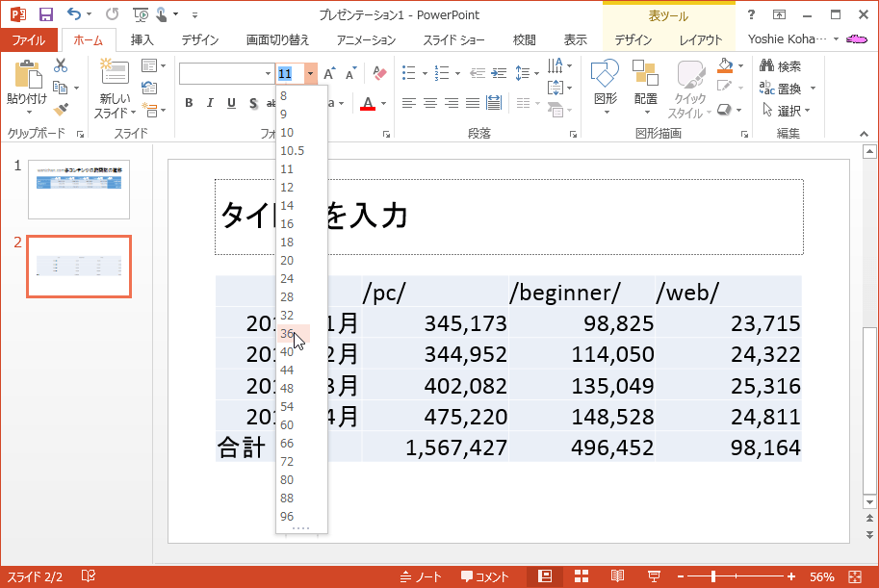The height and width of the screenshot is (588, 879).
Task: Open the font color dropdown arrow
Action: tap(383, 103)
